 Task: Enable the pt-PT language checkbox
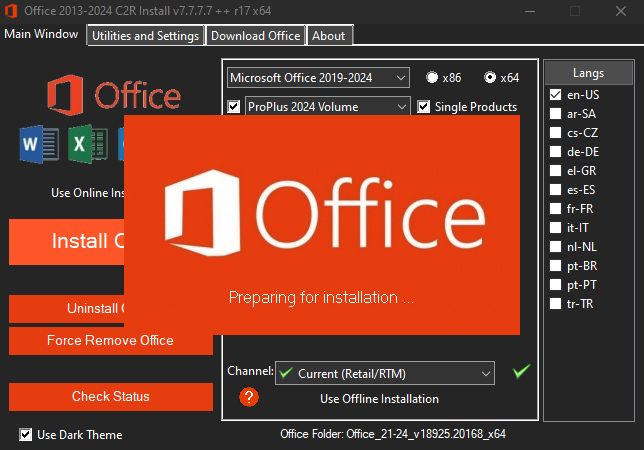(555, 285)
